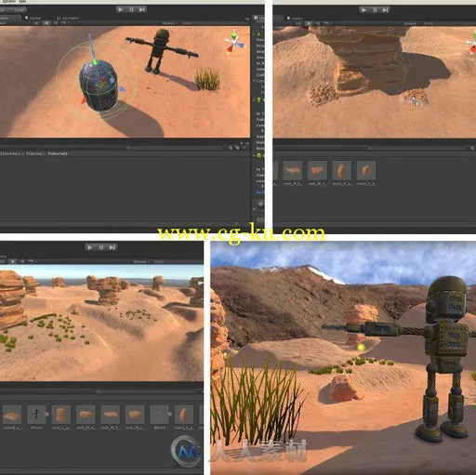Expand Rocks asset arrow in bottom-left panel
This screenshot has height=475, width=476.
click(170, 415)
